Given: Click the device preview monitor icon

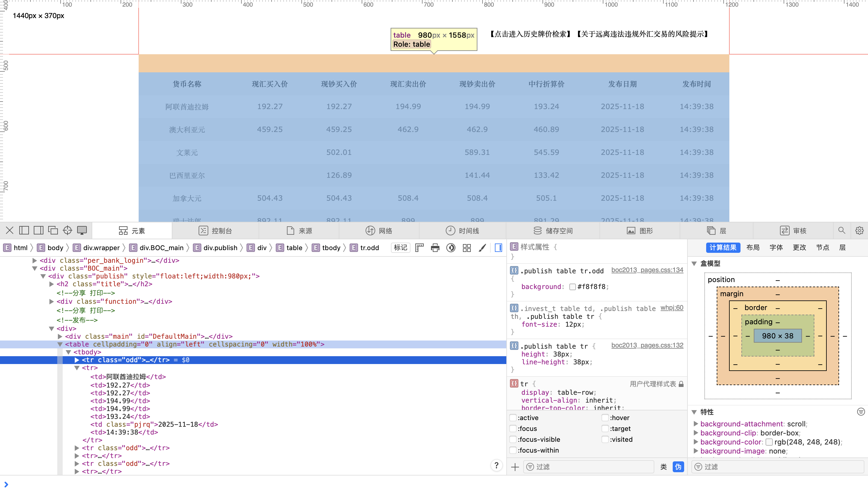Looking at the screenshot, I should [x=82, y=231].
